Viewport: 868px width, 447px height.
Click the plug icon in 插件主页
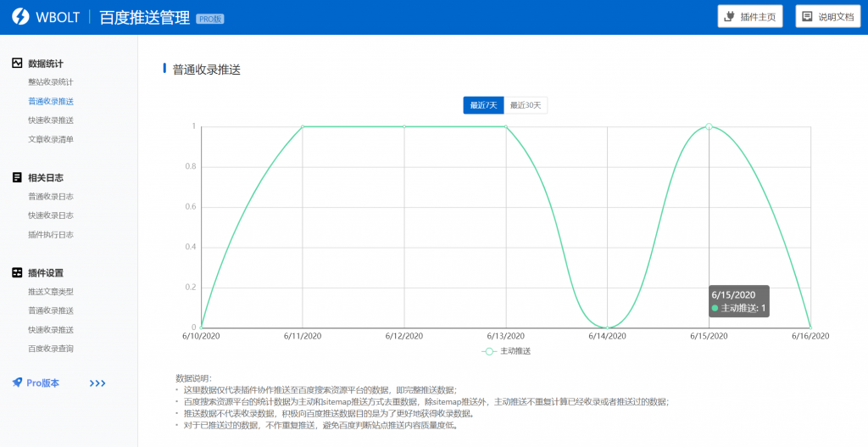click(x=729, y=17)
